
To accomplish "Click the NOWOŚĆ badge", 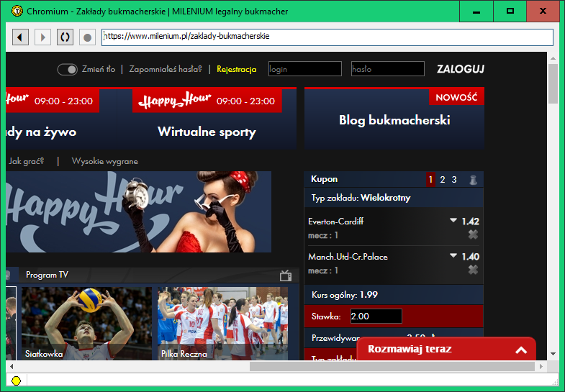I will [x=456, y=97].
